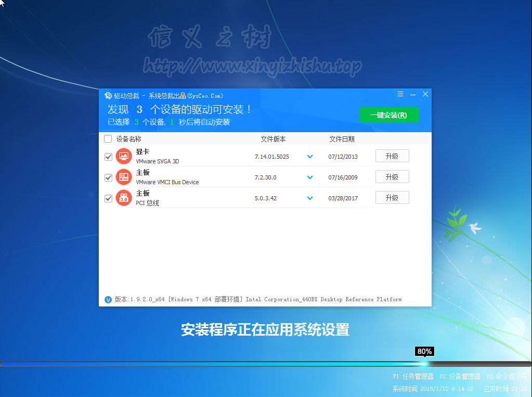The image size is (532, 397).
Task: Uncheck the VMware VMCI Bus Device checkbox
Action: (108, 177)
